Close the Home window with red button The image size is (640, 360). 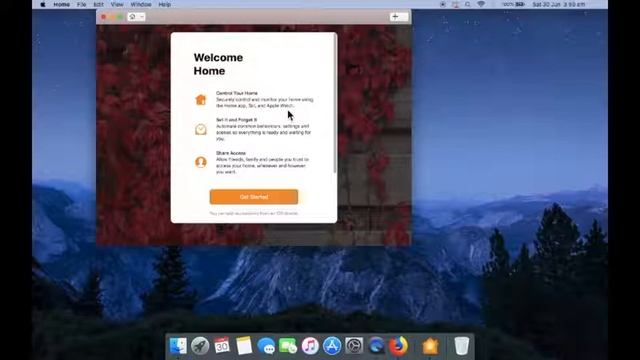pos(103,17)
